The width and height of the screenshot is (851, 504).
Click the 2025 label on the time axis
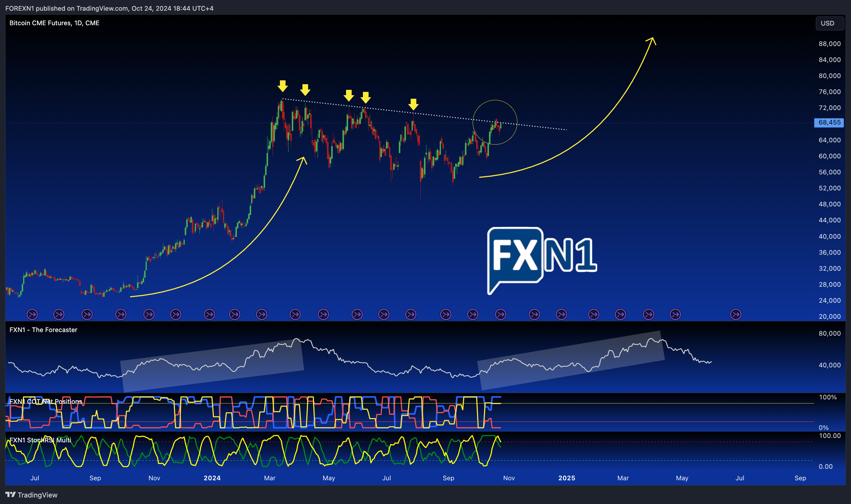(x=567, y=478)
